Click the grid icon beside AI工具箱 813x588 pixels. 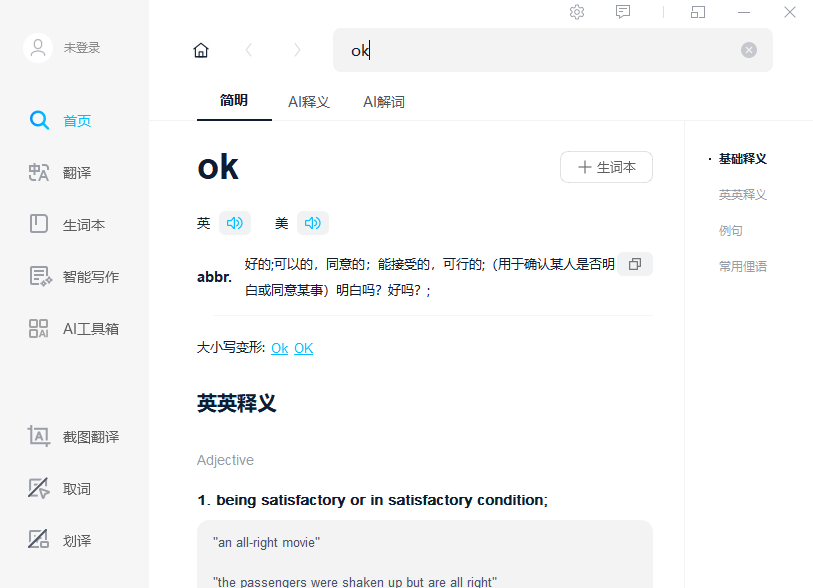pyautogui.click(x=39, y=328)
